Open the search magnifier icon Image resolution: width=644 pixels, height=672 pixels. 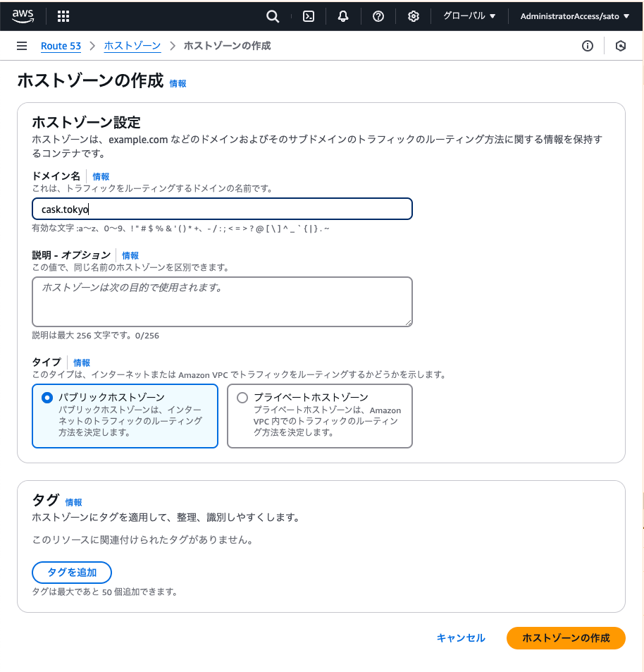pyautogui.click(x=273, y=16)
